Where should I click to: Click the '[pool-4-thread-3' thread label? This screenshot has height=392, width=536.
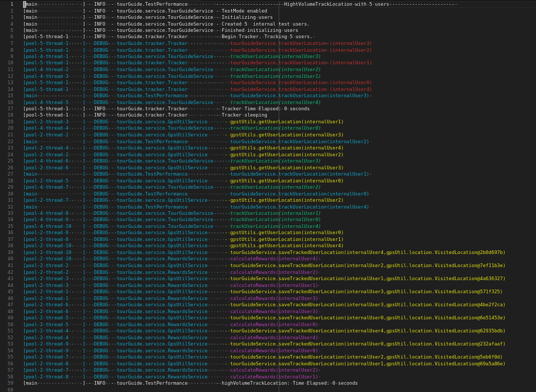[x=46, y=76]
